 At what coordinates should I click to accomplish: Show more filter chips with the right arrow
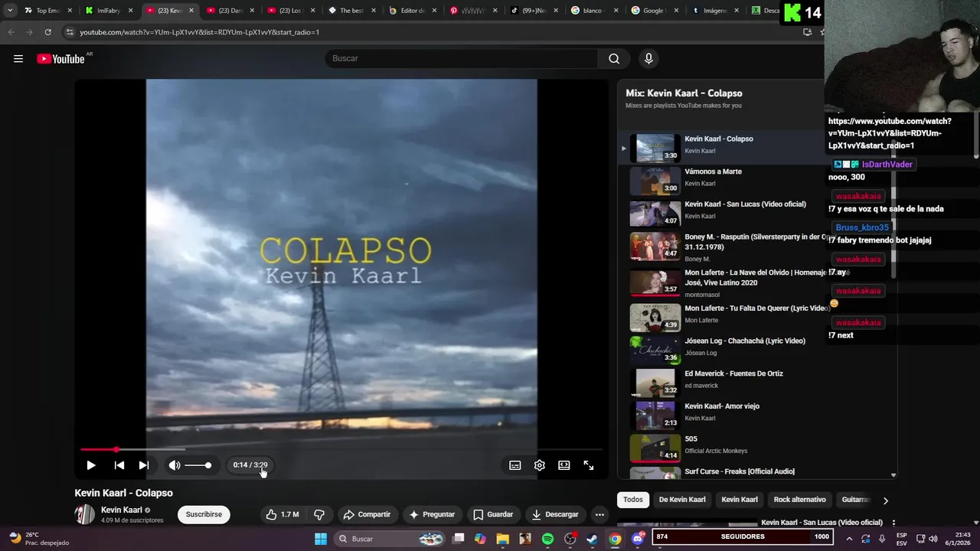click(x=885, y=500)
